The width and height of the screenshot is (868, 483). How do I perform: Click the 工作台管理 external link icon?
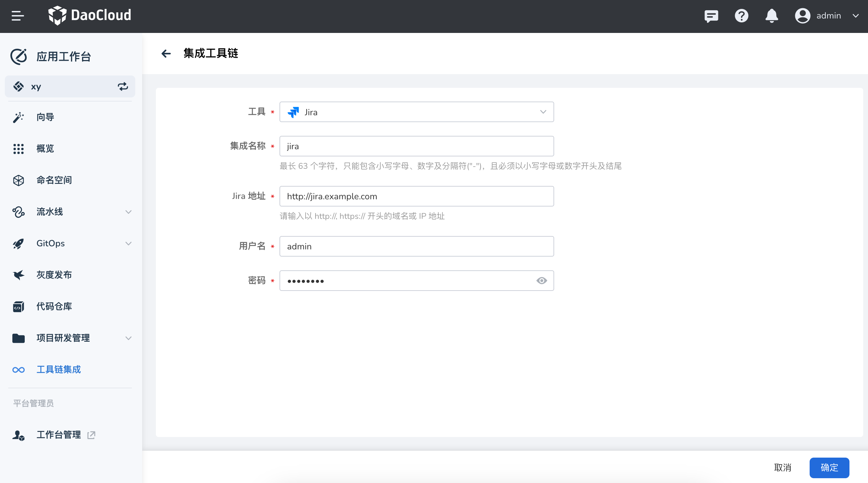[91, 435]
